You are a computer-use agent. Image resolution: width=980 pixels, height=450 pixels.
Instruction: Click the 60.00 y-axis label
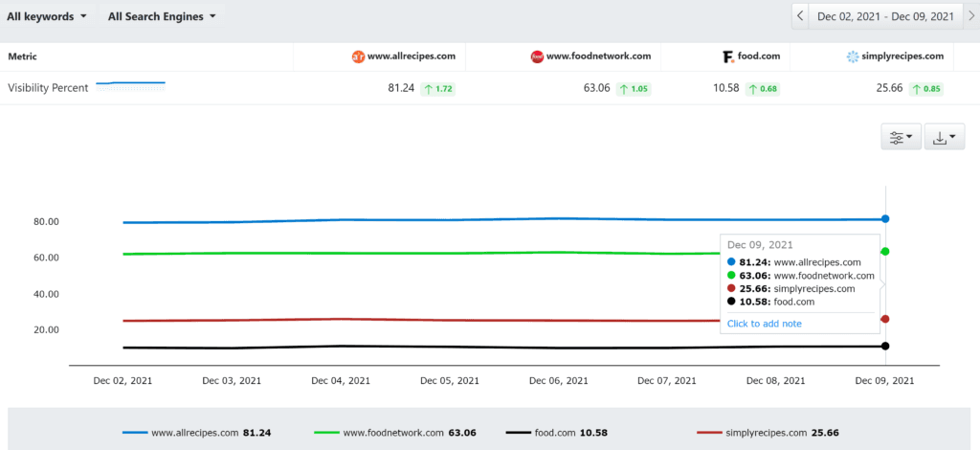[x=46, y=258]
